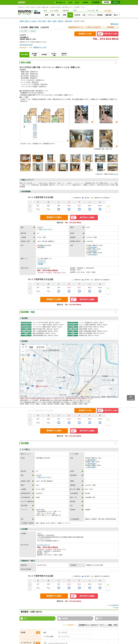Click previous-week arrow on first calendar
This screenshot has width=138, height=644.
coord(30,206)
